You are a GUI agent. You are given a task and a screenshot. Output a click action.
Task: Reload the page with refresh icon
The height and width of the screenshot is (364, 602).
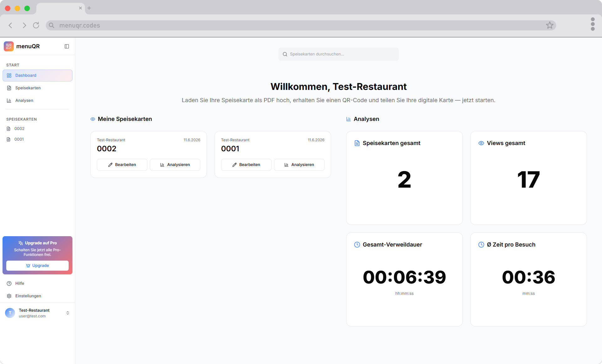tap(36, 25)
